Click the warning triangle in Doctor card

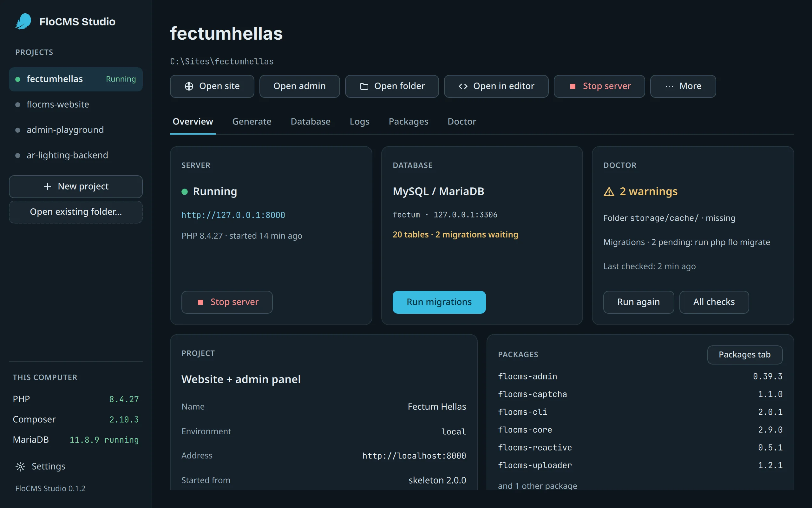[609, 191]
